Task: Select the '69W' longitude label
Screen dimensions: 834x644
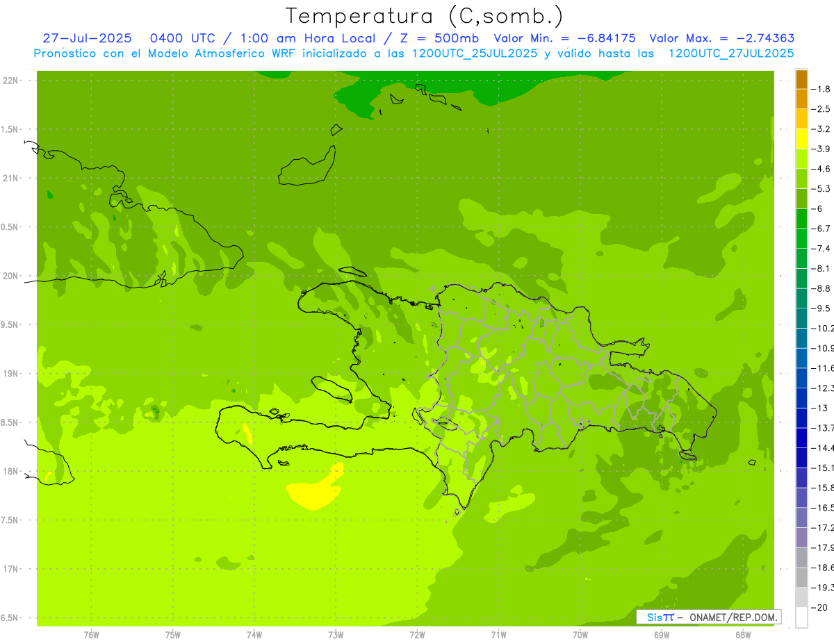Action: coord(662,635)
